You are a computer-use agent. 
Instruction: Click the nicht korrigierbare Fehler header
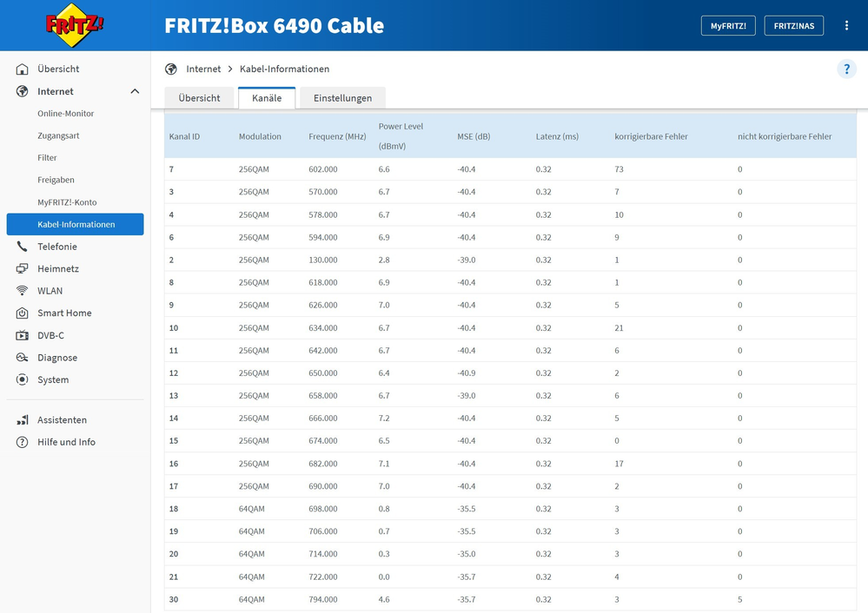pyautogui.click(x=785, y=136)
